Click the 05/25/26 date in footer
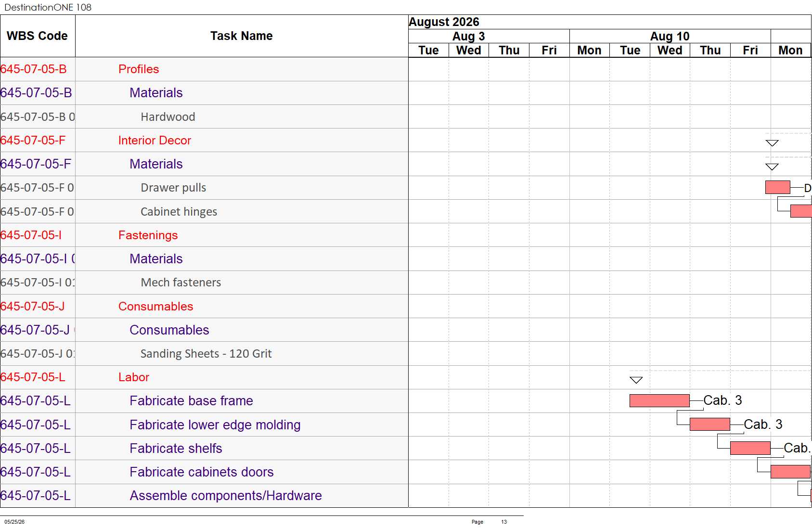The image size is (812, 528). (14, 522)
